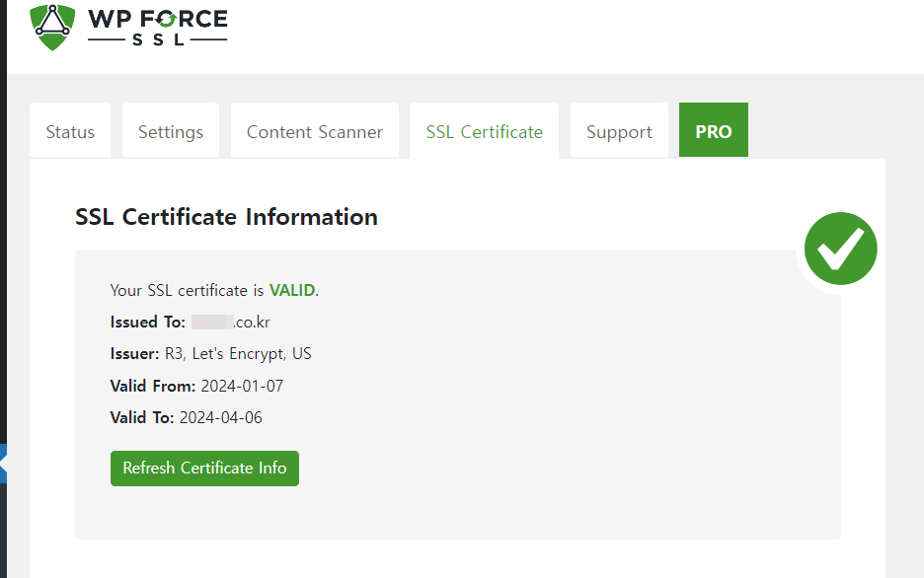The image size is (924, 578).
Task: Click the issuer text R3, Let's Encrypt, US
Action: [x=238, y=354]
